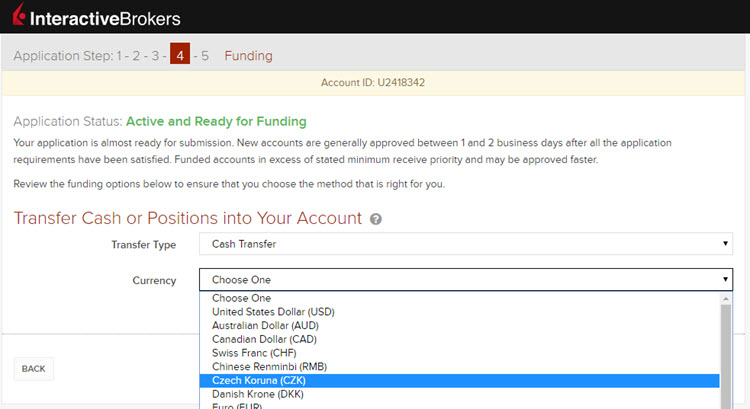Select the 'Choose One' list entry
Screen dimensions: 750x409
pyautogui.click(x=460, y=298)
